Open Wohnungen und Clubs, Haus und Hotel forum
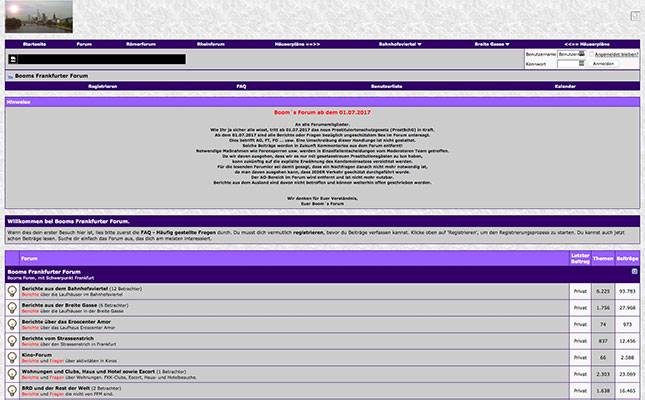Image resolution: width=645 pixels, height=400 pixels. pyautogui.click(x=88, y=372)
